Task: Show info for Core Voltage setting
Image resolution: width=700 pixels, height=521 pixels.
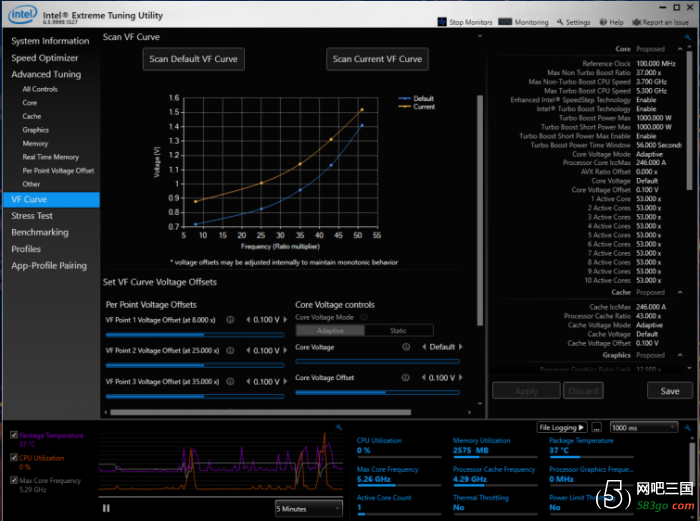Action: coord(406,347)
